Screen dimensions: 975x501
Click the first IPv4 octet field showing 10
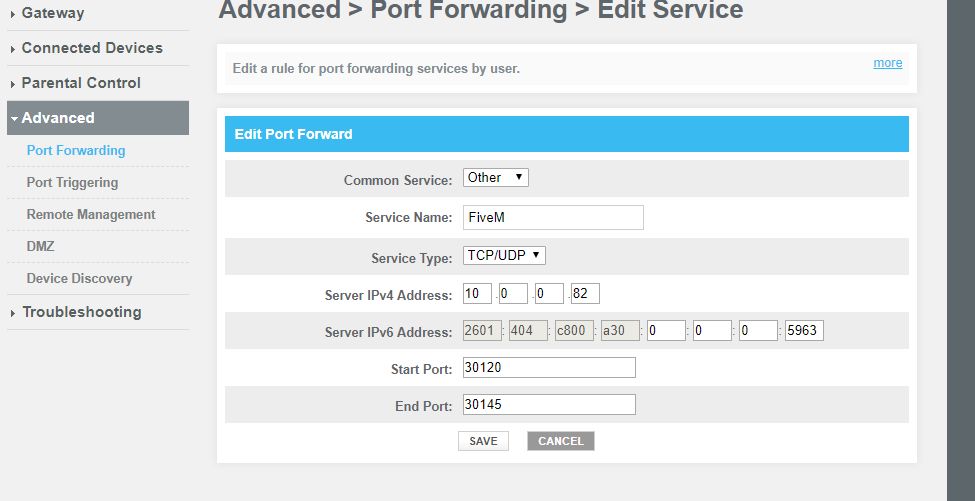click(x=477, y=293)
